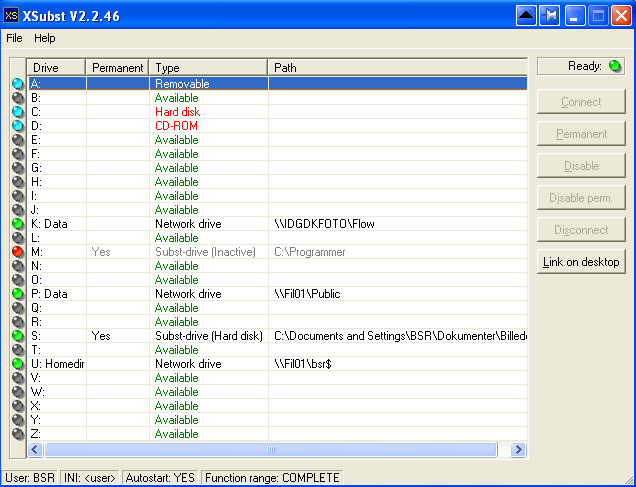Click the Permanent column header
The image size is (636, 487).
[x=117, y=67]
